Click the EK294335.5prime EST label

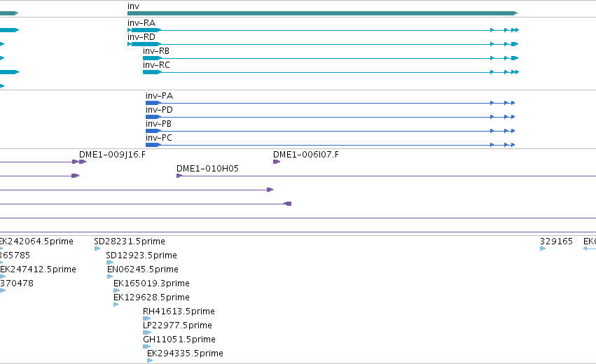(x=185, y=353)
